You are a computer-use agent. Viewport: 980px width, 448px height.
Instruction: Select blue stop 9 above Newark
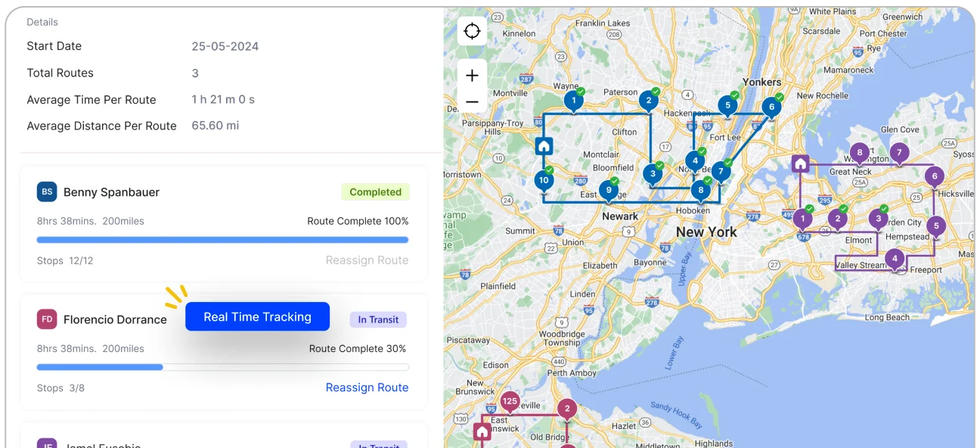pyautogui.click(x=608, y=191)
